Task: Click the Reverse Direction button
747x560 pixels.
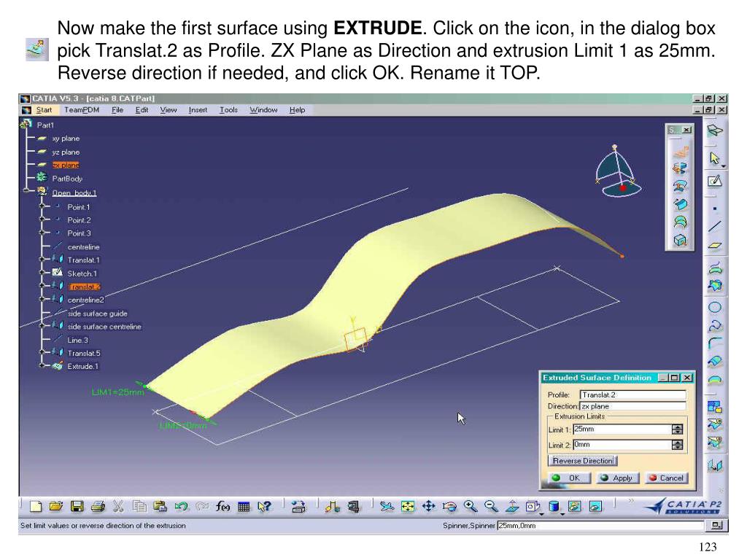Action: [x=583, y=461]
